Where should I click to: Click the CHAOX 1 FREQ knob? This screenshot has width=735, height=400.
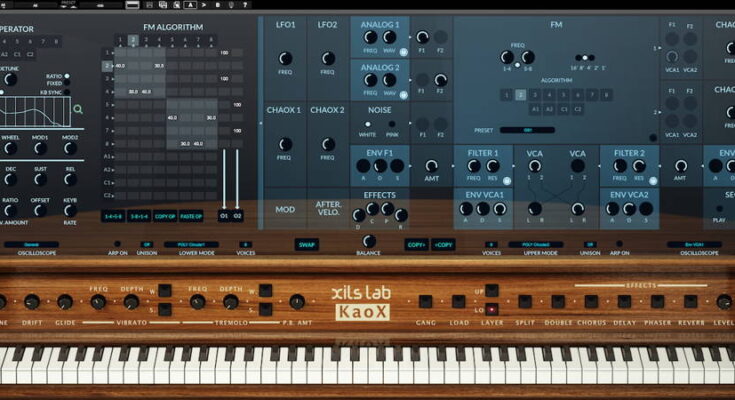[x=284, y=144]
